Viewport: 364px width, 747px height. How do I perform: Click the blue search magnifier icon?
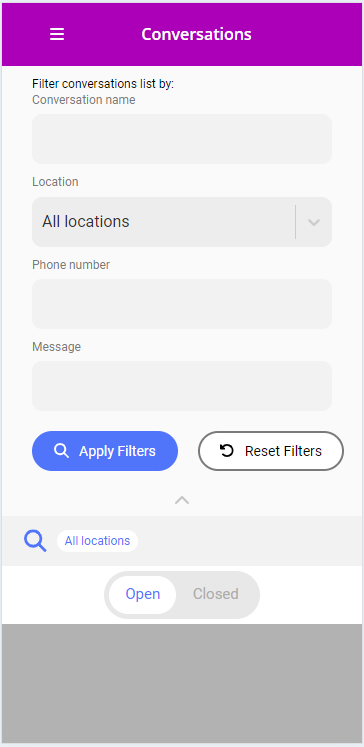35,541
